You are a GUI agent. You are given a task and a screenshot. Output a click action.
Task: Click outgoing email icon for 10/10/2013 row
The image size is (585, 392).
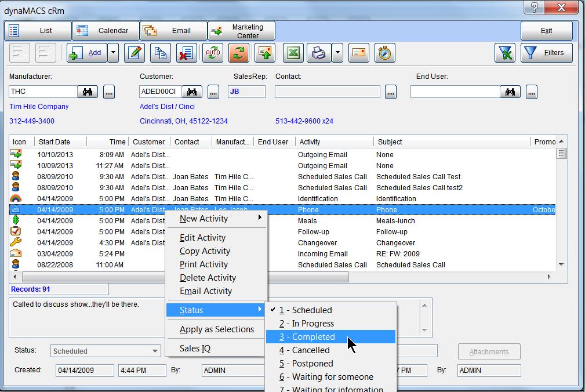16,154
